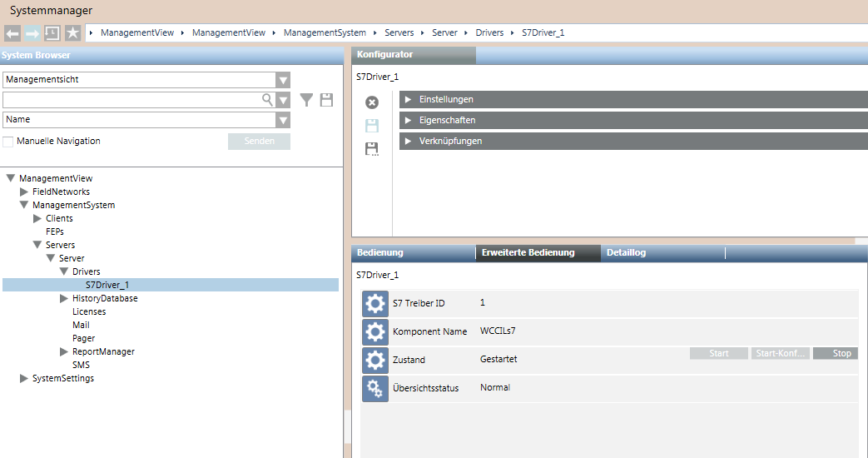The width and height of the screenshot is (868, 458).
Task: Switch to the Bedienung tab
Action: [x=380, y=253]
